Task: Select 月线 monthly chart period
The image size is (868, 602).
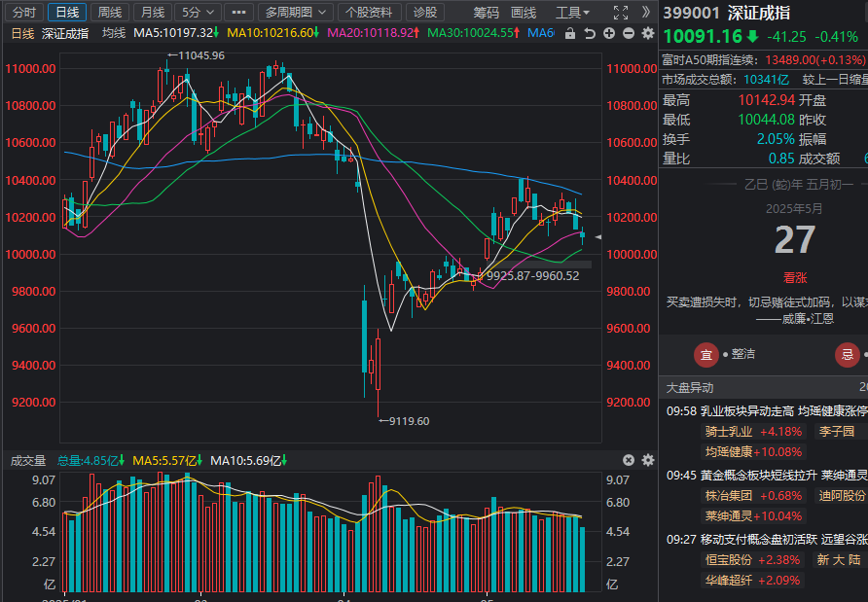Action: (151, 13)
